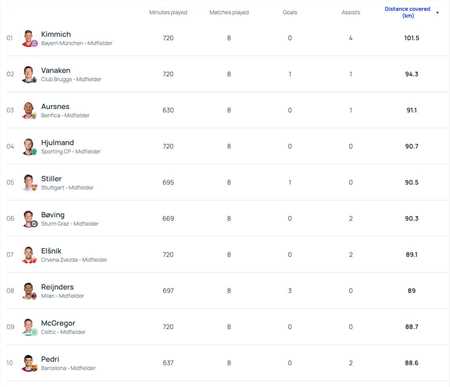450x387 pixels.
Task: Open McGregor player profile link
Action: click(x=58, y=323)
